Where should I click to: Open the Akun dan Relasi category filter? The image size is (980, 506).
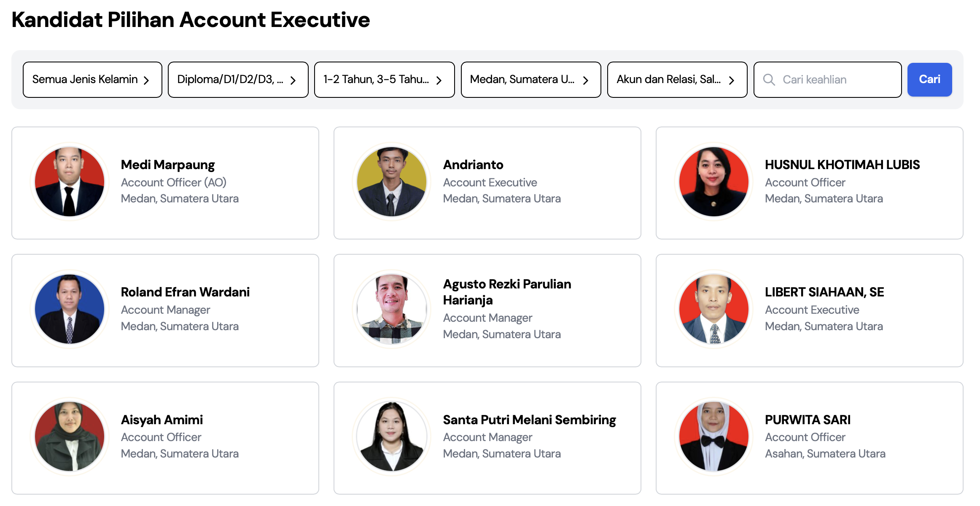pyautogui.click(x=677, y=80)
